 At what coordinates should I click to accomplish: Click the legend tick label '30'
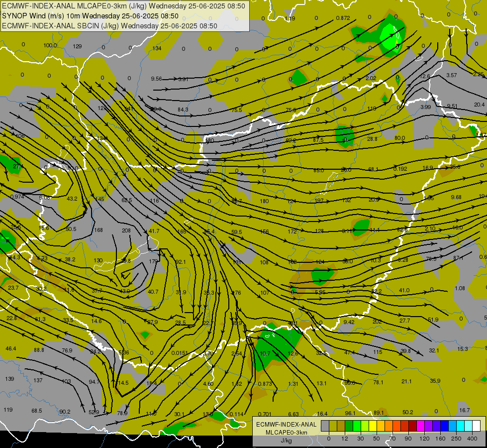(361, 439)
